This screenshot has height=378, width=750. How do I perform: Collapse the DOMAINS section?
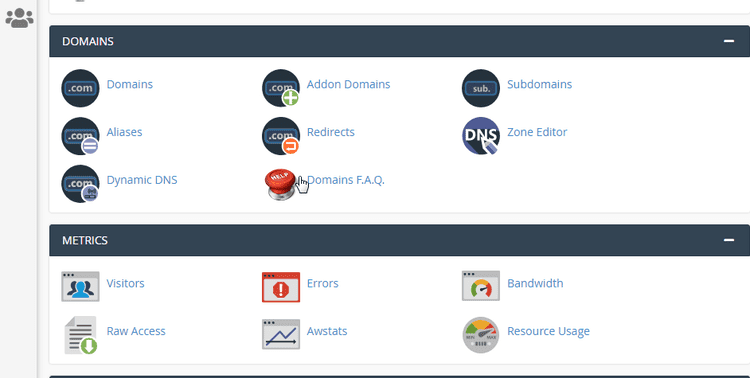pyautogui.click(x=728, y=41)
